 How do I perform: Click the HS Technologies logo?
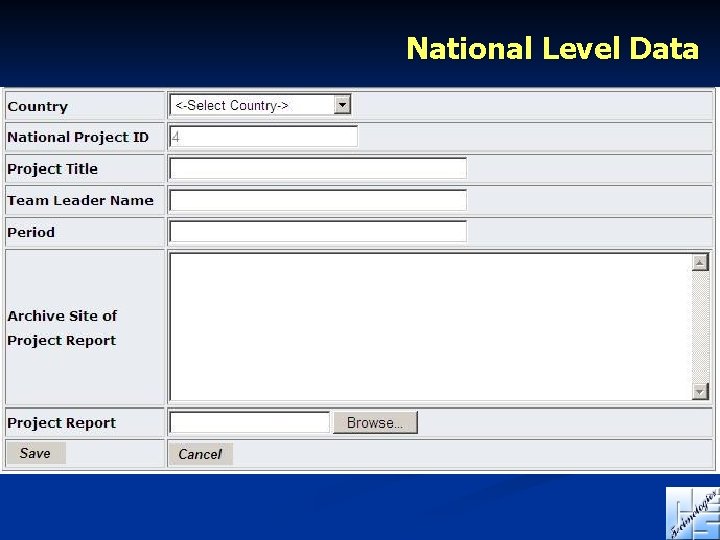pos(693,513)
